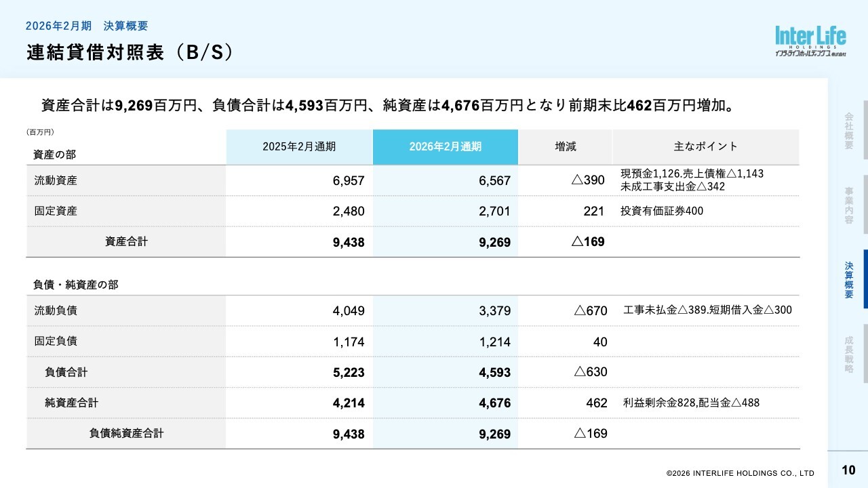
Task: Go to the 成長戦略 side tab
Action: [x=848, y=354]
